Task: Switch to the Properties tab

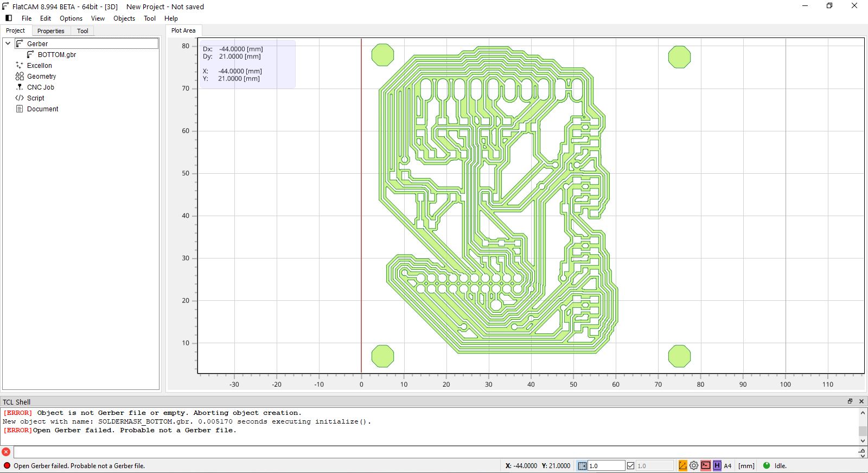Action: (51, 31)
